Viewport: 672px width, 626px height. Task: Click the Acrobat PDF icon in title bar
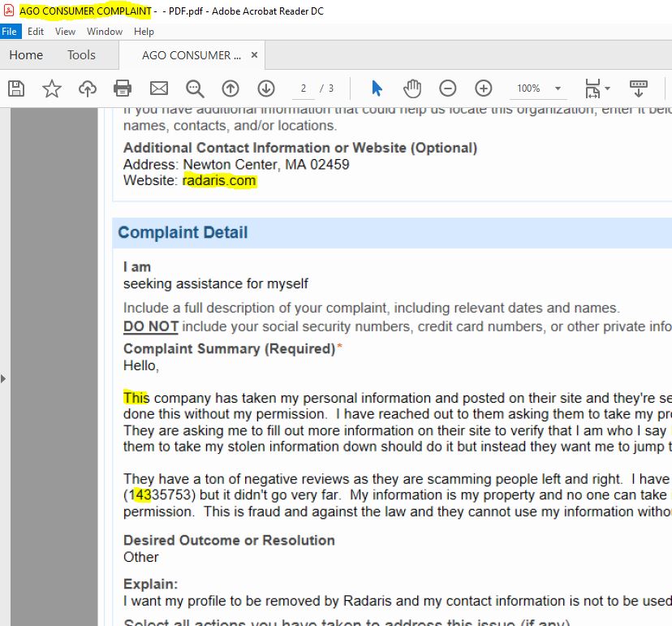click(x=9, y=11)
